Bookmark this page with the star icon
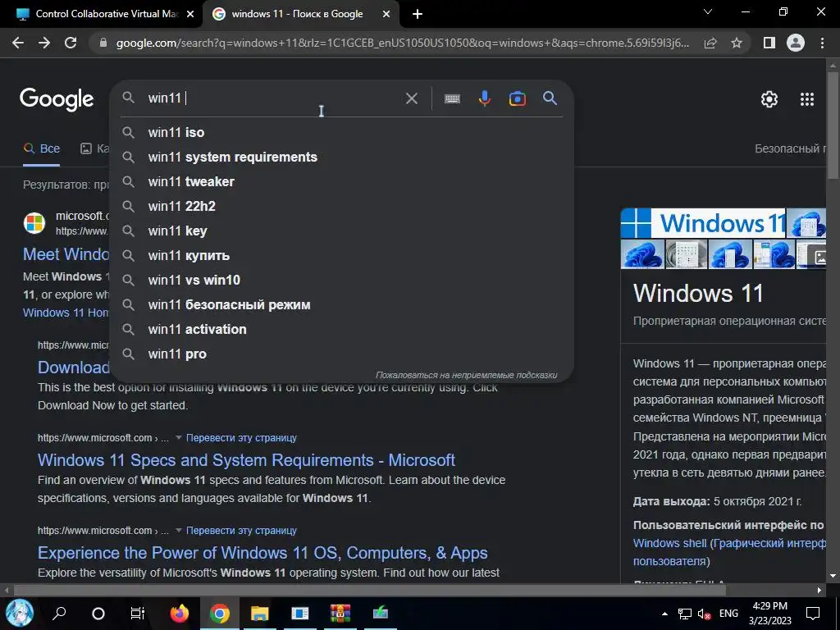This screenshot has width=840, height=630. point(737,43)
